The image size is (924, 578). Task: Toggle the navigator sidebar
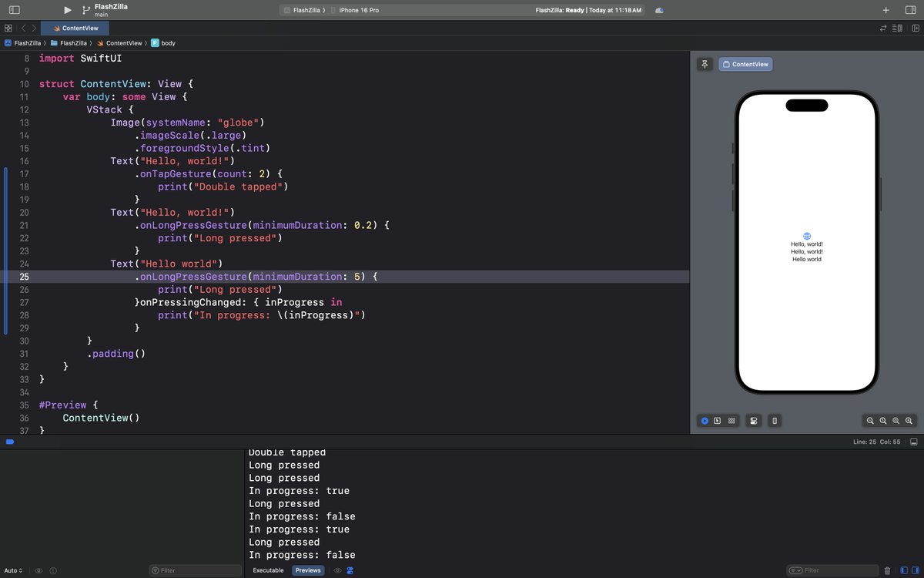click(14, 10)
